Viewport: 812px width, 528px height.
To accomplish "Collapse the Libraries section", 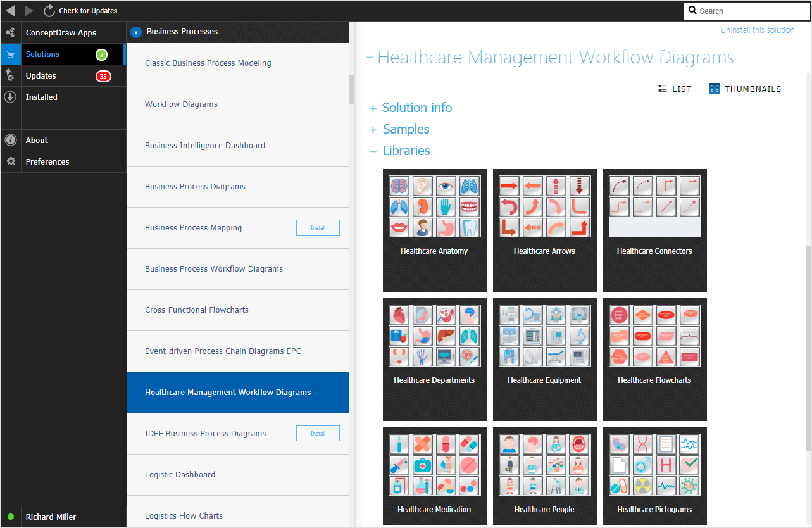I will pyautogui.click(x=373, y=151).
